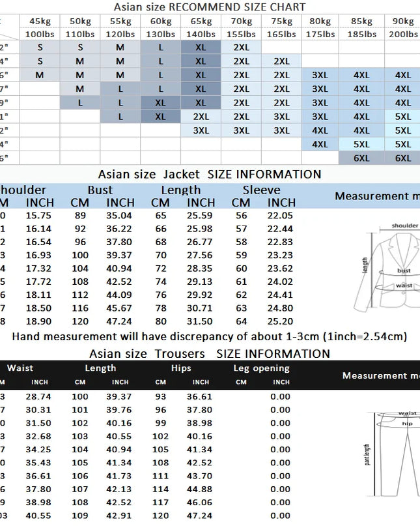Click the jacket shoulder value 15.75
Image resolution: width=420 pixels, height=526 pixels.
click(x=38, y=216)
